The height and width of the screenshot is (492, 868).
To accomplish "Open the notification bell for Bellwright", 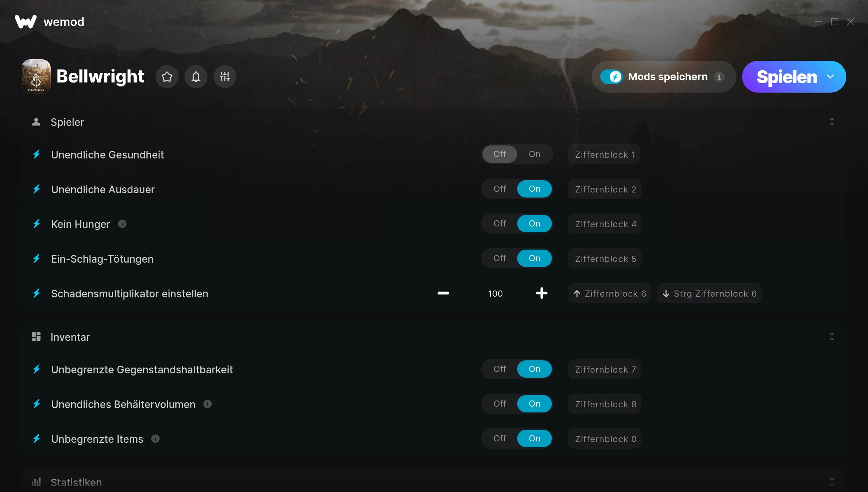I will (196, 77).
